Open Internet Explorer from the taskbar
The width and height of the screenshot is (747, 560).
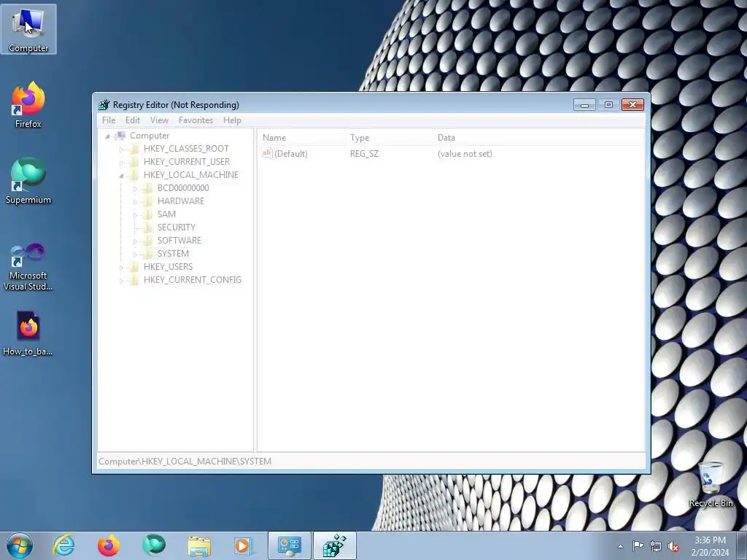63,545
